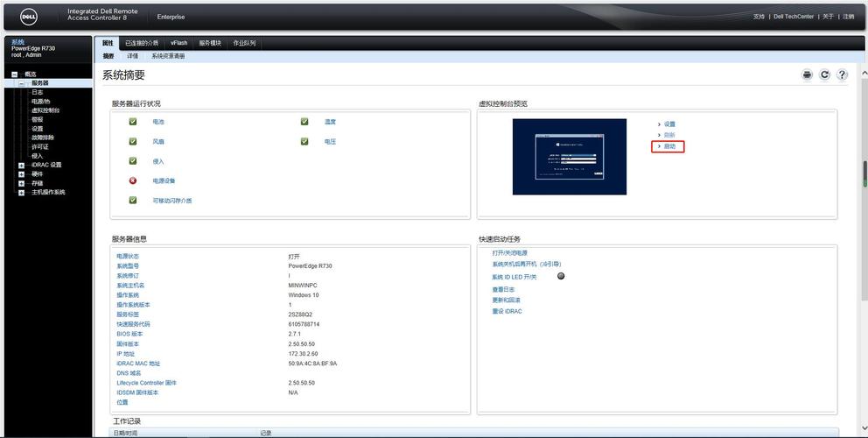Click the green check icon beside 风扇
Screen dimensions: 868x438
coord(133,141)
